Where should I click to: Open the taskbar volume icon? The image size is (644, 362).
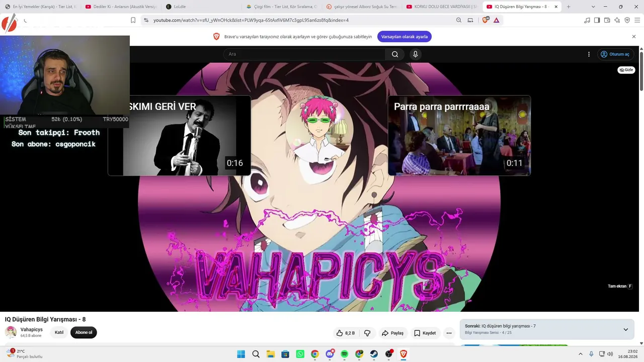[x=610, y=354]
